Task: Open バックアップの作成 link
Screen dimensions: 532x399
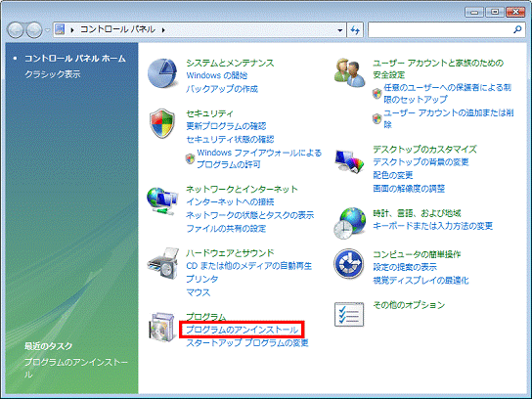Action: coord(222,89)
